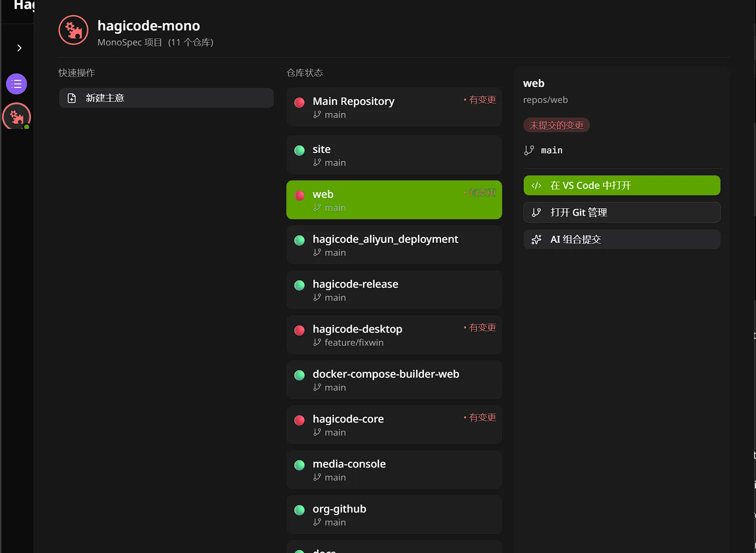
Task: Click the red status dot of Main Repository
Action: (300, 103)
